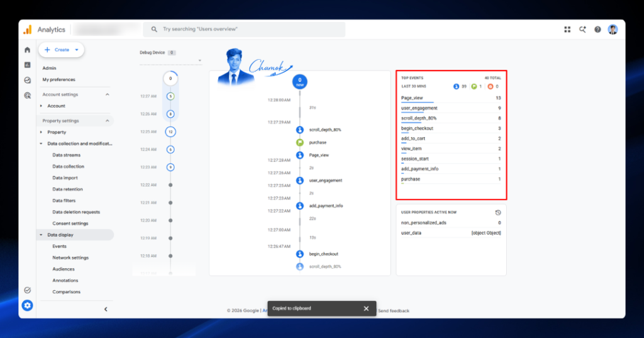This screenshot has height=338, width=644.
Task: Close the Copied to clipboard toast
Action: (x=366, y=308)
